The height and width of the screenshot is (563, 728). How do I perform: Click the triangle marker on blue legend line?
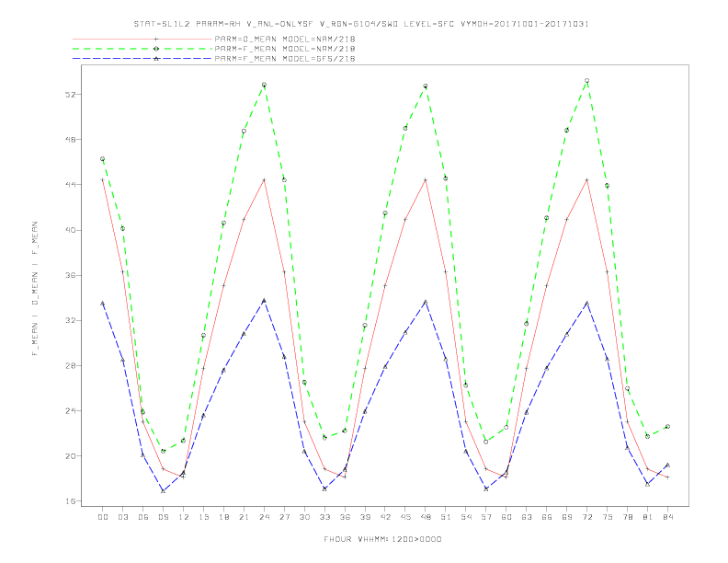[156, 59]
